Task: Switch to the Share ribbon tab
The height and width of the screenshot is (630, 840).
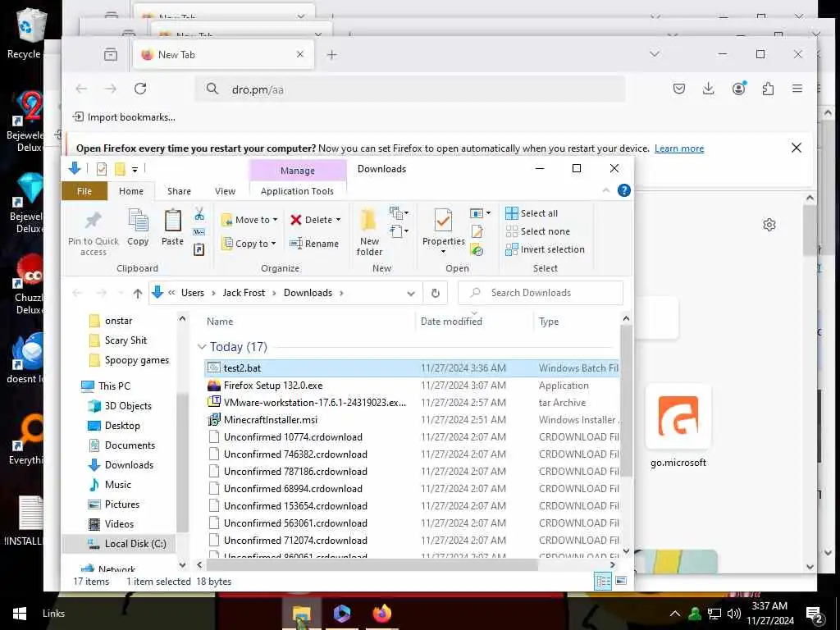Action: 179,190
